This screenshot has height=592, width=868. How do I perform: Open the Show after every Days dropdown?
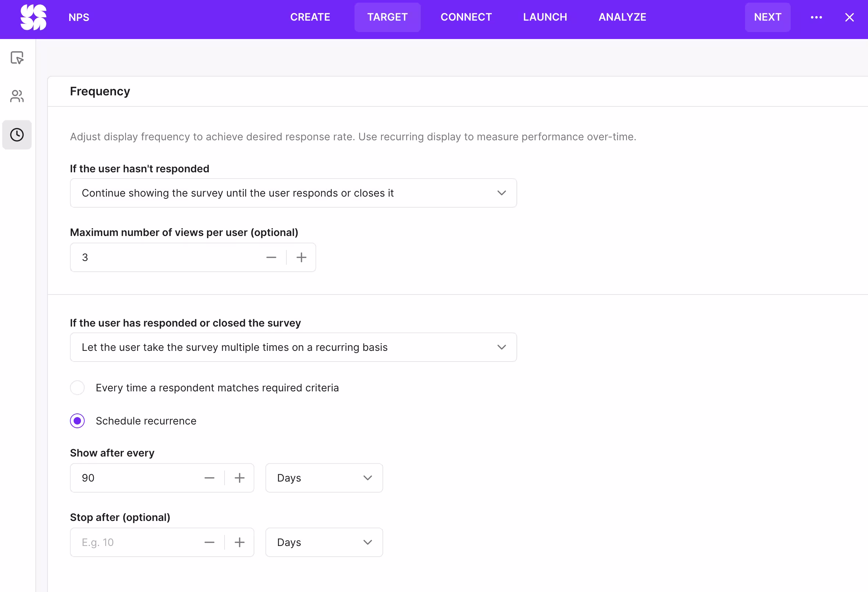(x=324, y=478)
